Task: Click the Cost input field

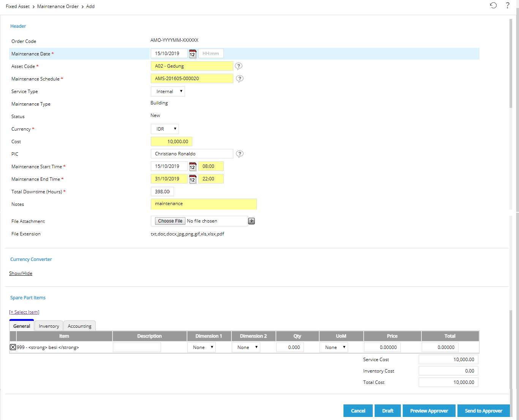Action: [171, 142]
